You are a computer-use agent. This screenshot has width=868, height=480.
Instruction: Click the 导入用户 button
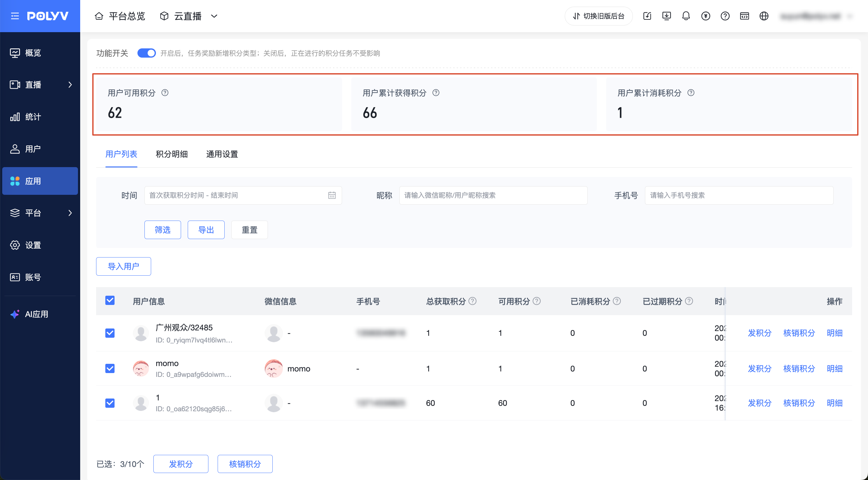[x=124, y=266]
